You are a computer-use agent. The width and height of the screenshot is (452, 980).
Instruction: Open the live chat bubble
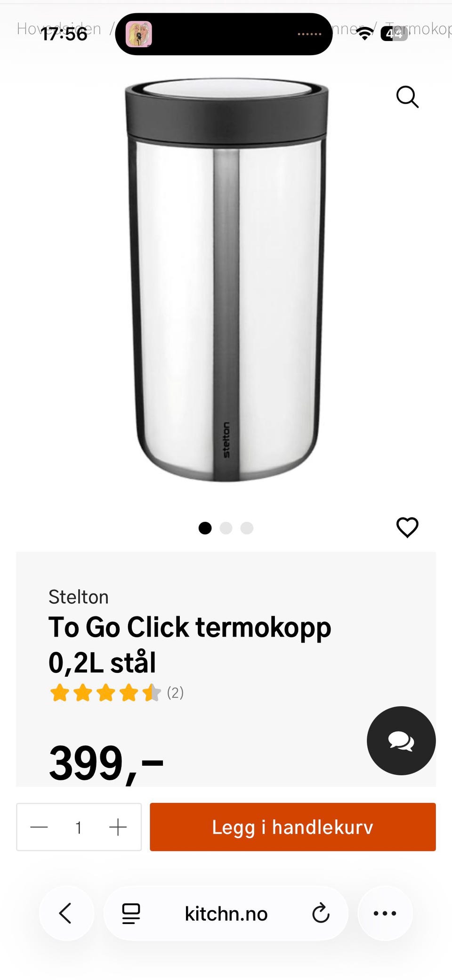[401, 741]
